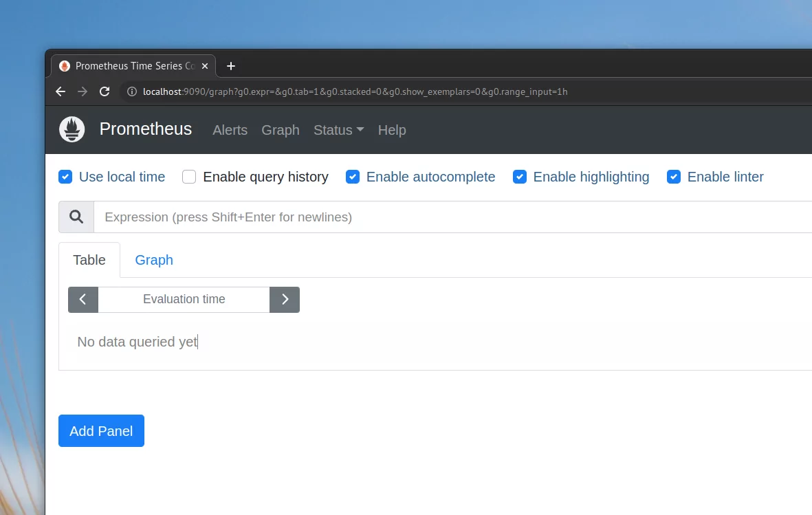
Task: Click the Evaluation time input field
Action: [x=184, y=300]
